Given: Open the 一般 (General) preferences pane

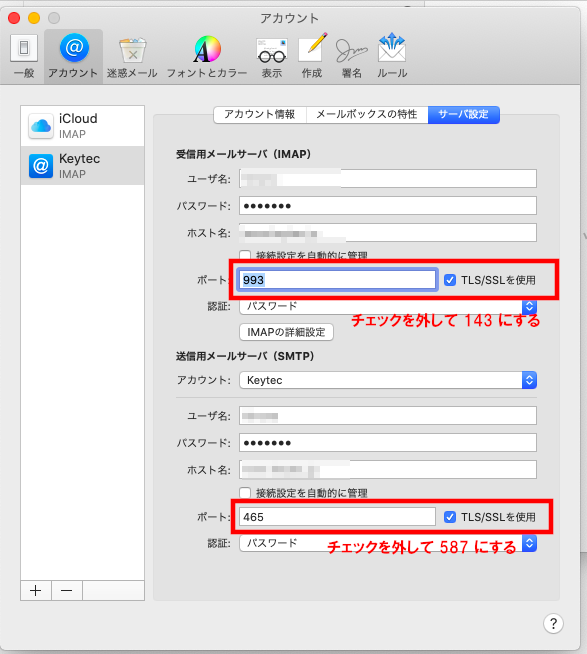Looking at the screenshot, I should [24, 57].
